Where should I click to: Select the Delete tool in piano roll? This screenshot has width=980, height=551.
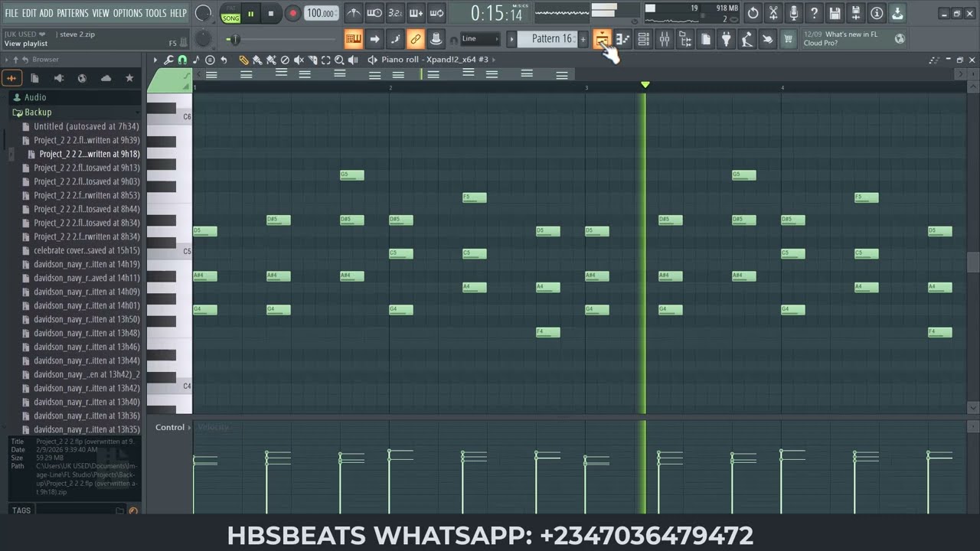(285, 60)
